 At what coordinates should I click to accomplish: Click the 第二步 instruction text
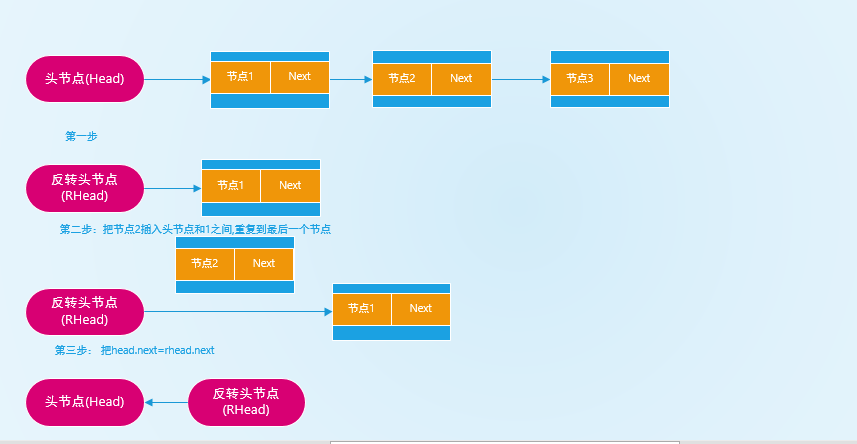point(195,229)
